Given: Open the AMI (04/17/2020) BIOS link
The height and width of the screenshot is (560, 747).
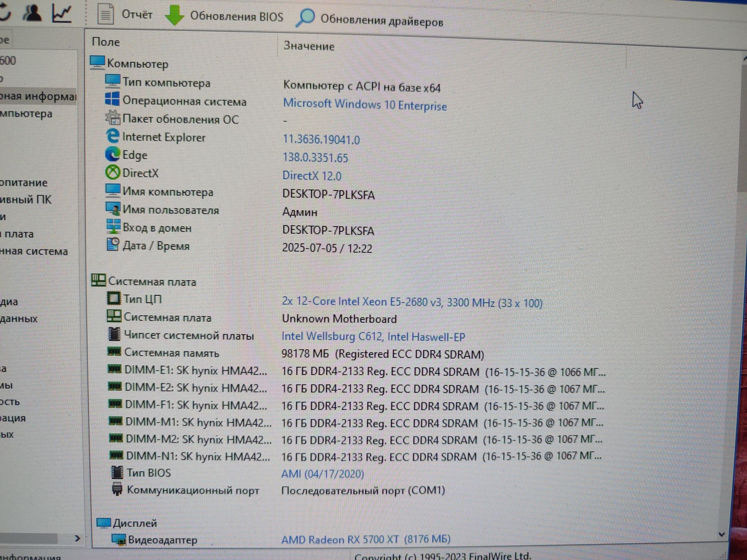Looking at the screenshot, I should pyautogui.click(x=323, y=474).
